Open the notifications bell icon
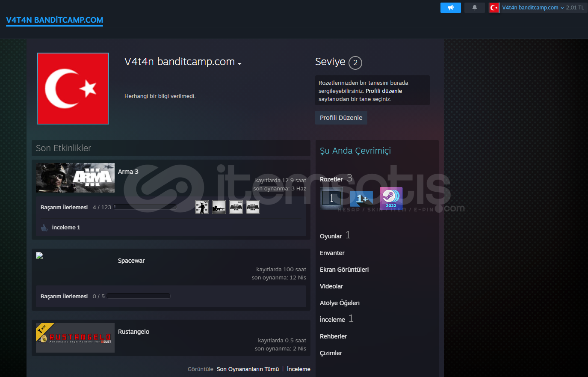Screen dimensions: 588x377 475,8
